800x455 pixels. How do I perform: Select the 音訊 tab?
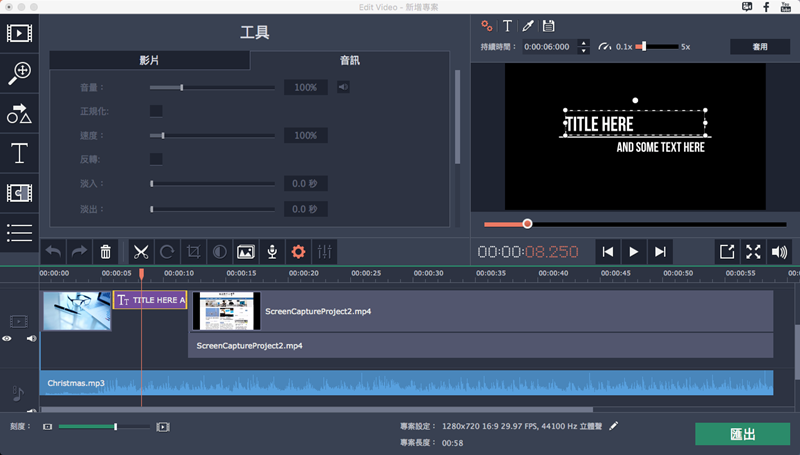point(348,61)
